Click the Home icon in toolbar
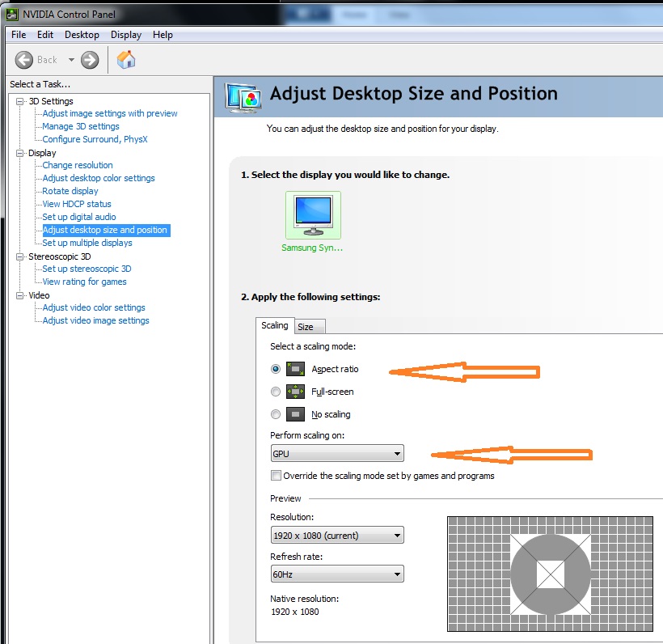The width and height of the screenshot is (663, 644). tap(126, 59)
